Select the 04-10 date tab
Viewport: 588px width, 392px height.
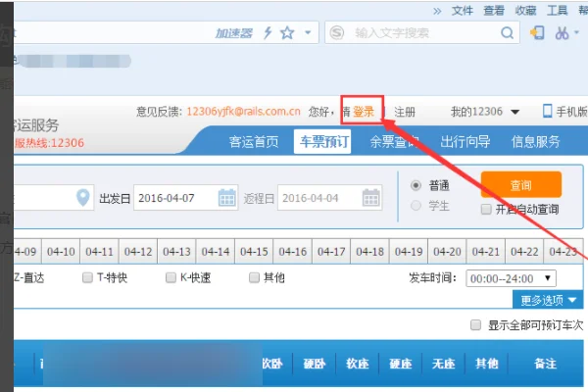pos(61,252)
